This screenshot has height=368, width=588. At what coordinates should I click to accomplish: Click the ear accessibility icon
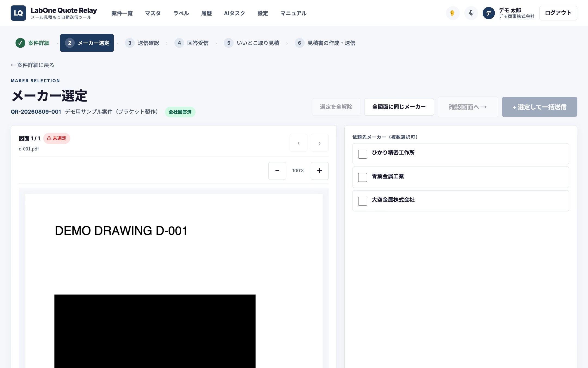tap(452, 13)
